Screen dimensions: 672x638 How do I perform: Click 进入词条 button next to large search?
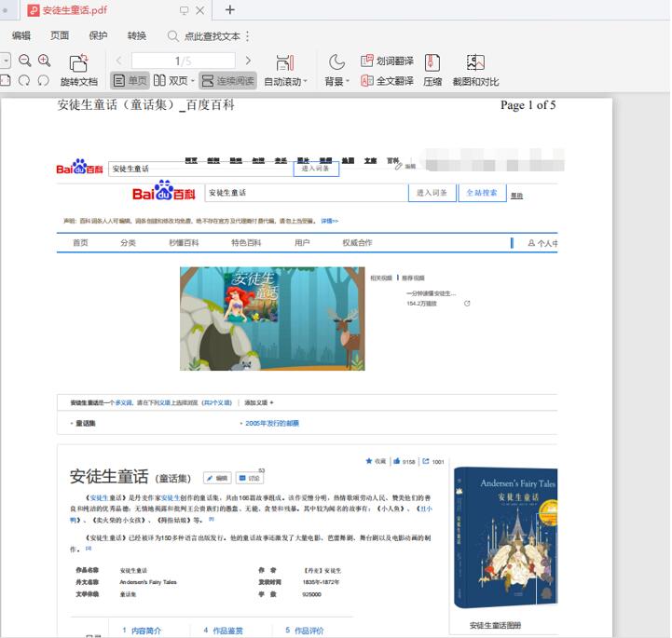click(432, 193)
